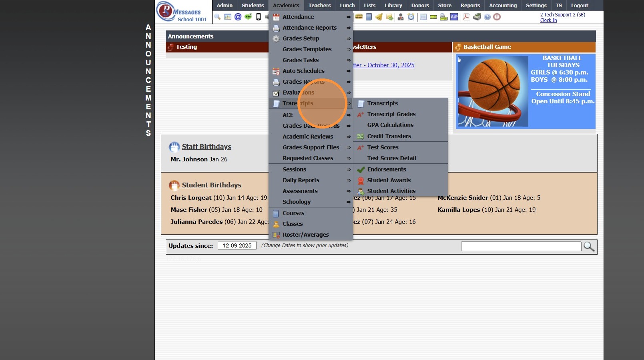
Task: Open the person in suit toolbar icon
Action: point(401,17)
